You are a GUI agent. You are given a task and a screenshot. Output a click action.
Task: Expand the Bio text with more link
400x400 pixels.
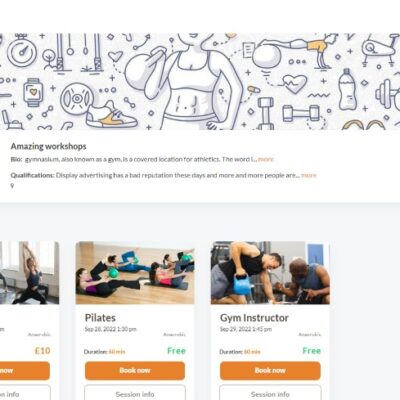(266, 159)
